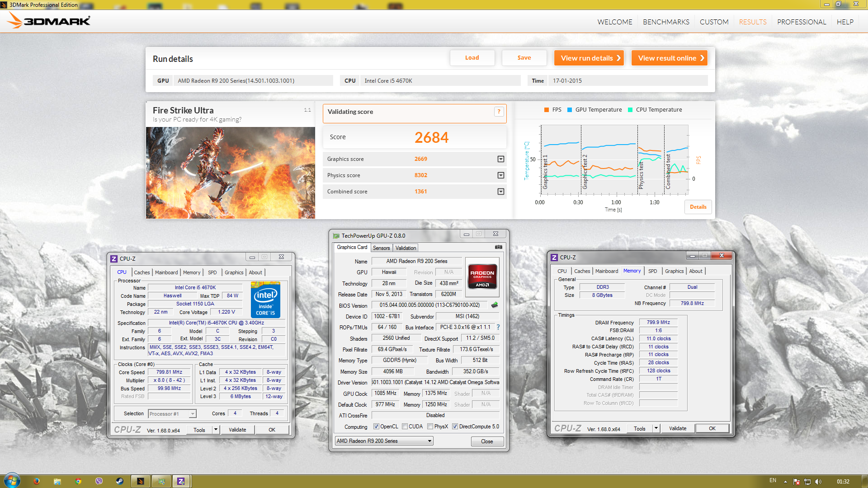The width and height of the screenshot is (868, 488).
Task: Click the orange FPS legend swatch
Action: [547, 110]
